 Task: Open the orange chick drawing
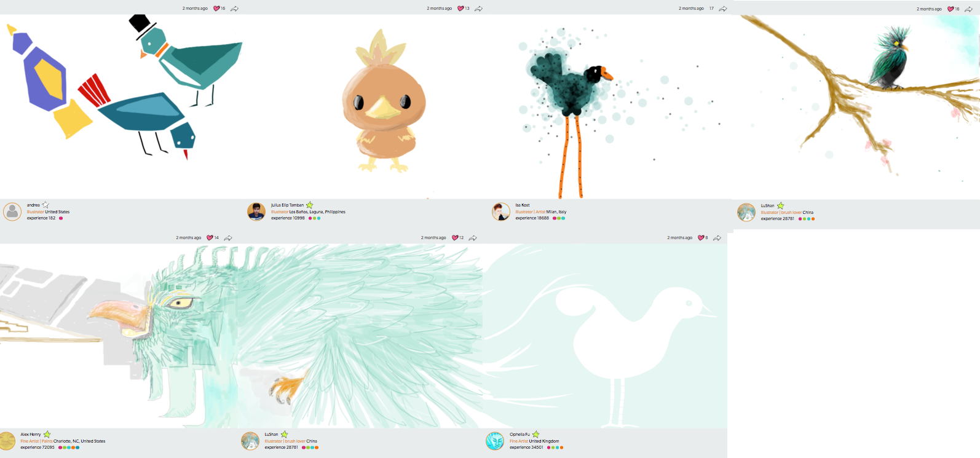tap(367, 106)
